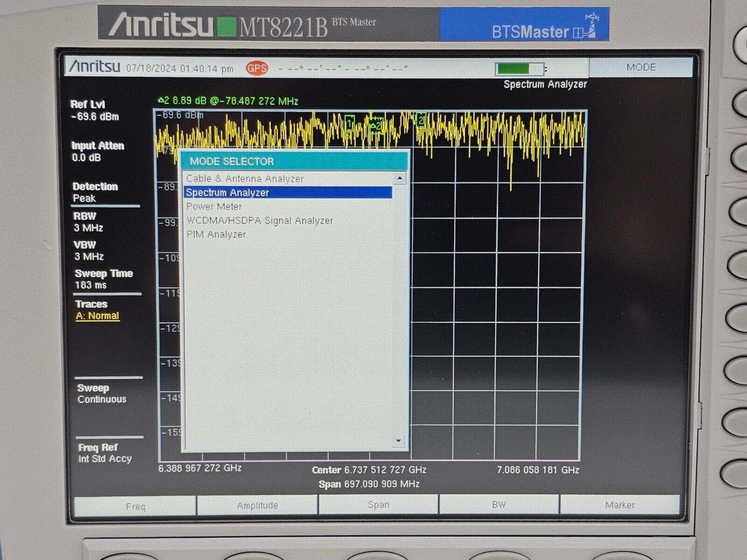Choose Power Meter mode
Viewport: 747px width, 560px height.
(214, 207)
